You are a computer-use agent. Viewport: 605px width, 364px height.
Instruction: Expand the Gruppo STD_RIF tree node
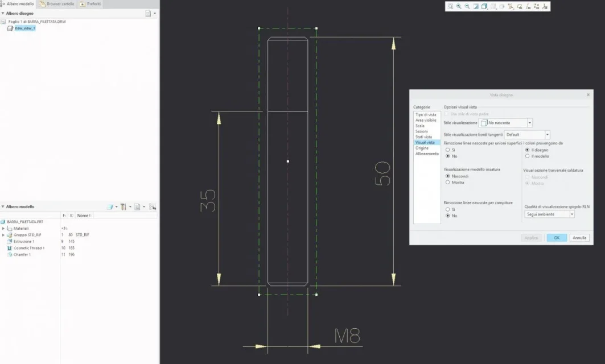[x=3, y=235]
